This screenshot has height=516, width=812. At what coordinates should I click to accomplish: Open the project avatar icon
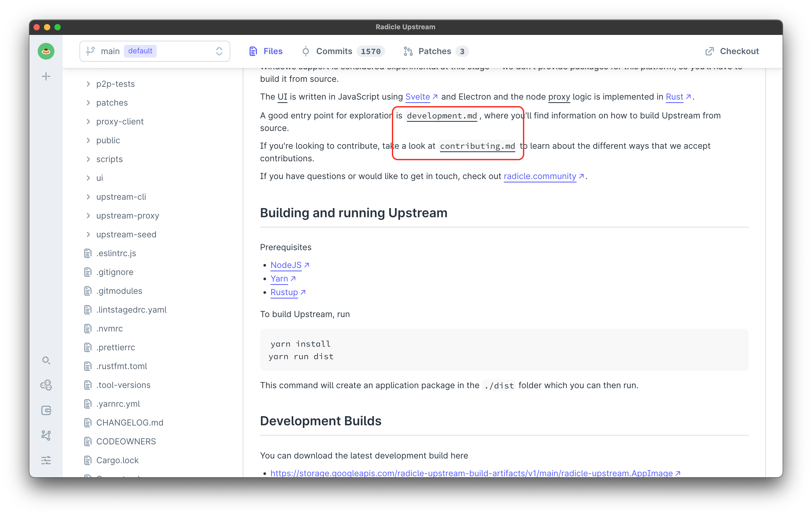(x=46, y=51)
